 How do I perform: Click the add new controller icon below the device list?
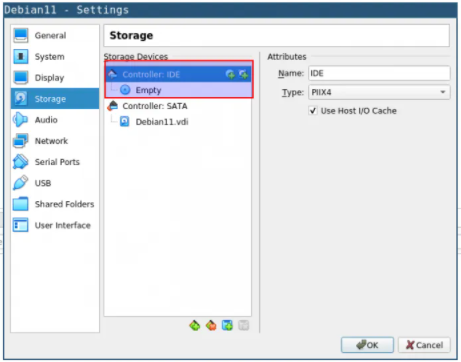coord(195,325)
